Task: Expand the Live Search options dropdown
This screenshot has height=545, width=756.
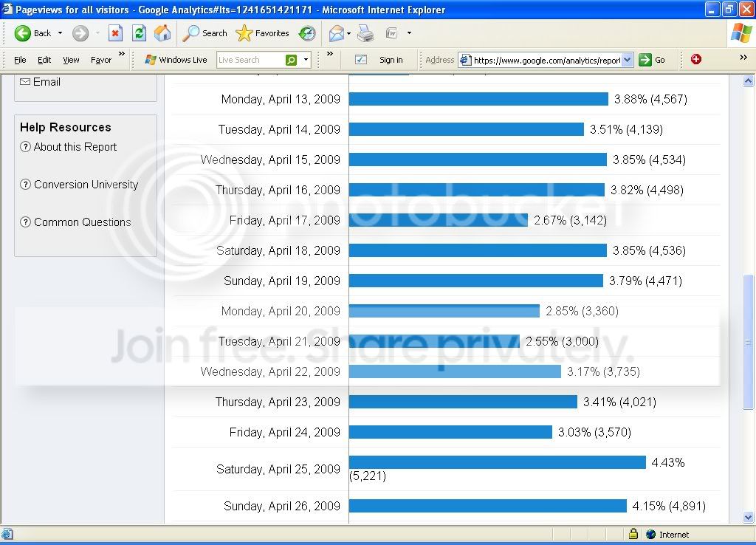Action: 306,60
